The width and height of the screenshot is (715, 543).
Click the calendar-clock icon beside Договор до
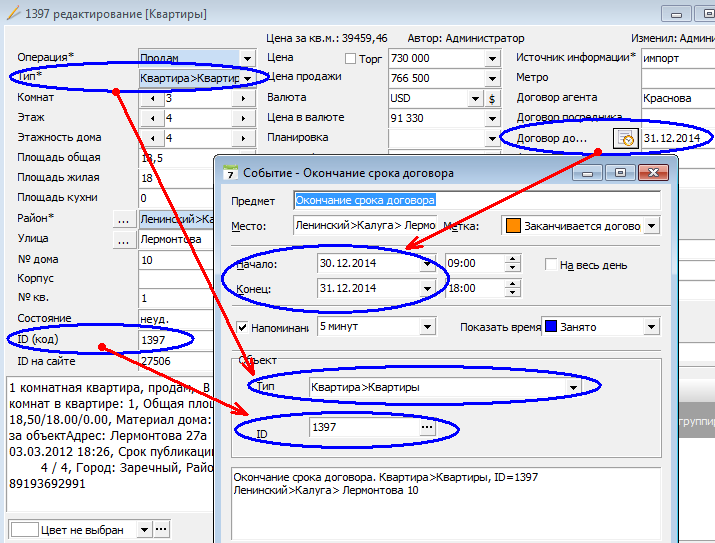pos(625,139)
